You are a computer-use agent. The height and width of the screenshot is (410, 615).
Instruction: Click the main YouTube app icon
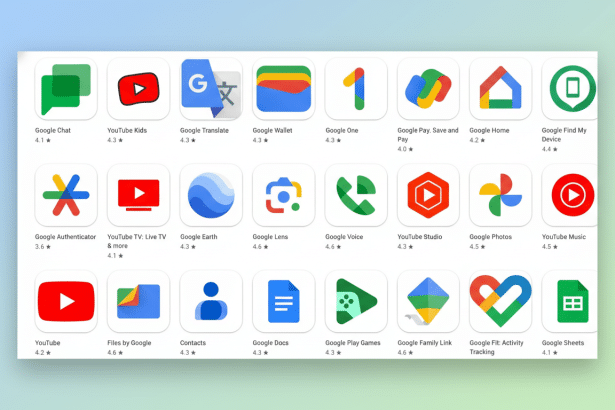click(66, 301)
